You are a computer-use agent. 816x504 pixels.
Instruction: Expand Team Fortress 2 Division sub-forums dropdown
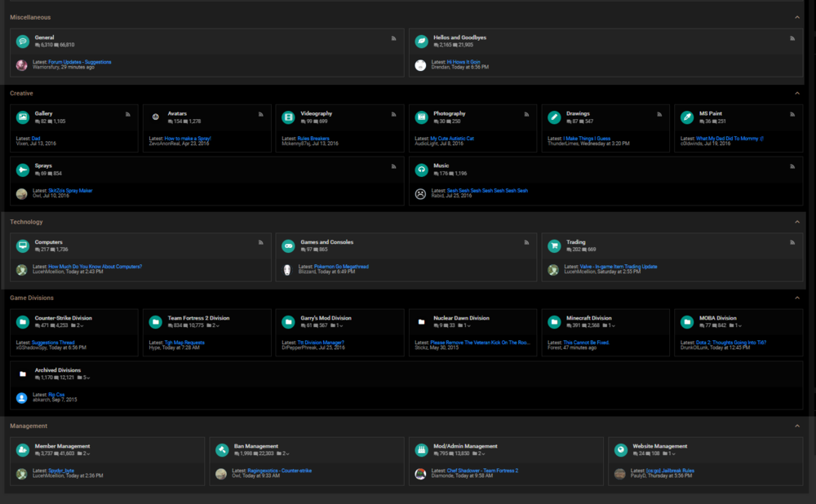[x=213, y=325]
